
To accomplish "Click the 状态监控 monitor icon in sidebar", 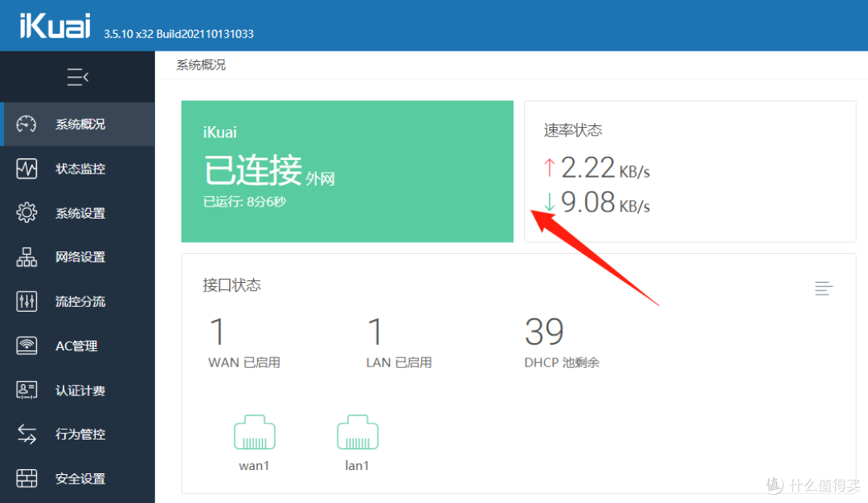I will click(27, 168).
